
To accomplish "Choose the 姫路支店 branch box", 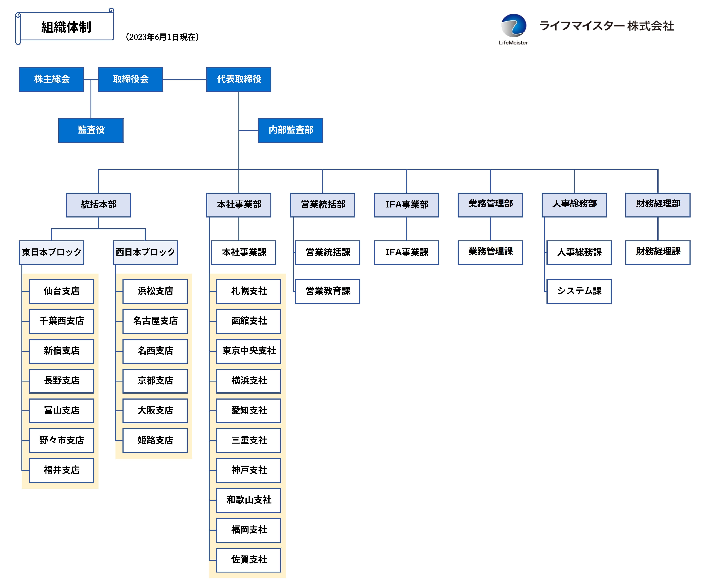I will coord(155,441).
